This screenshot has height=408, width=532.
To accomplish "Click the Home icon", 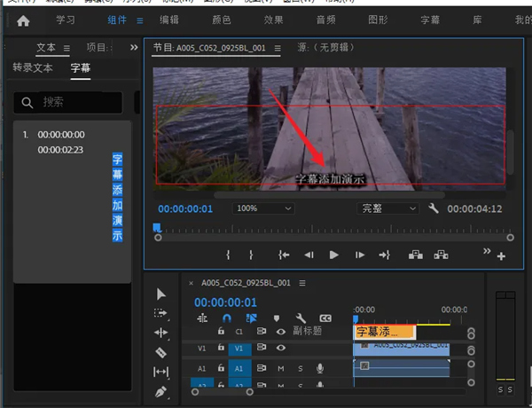I will pos(23,20).
